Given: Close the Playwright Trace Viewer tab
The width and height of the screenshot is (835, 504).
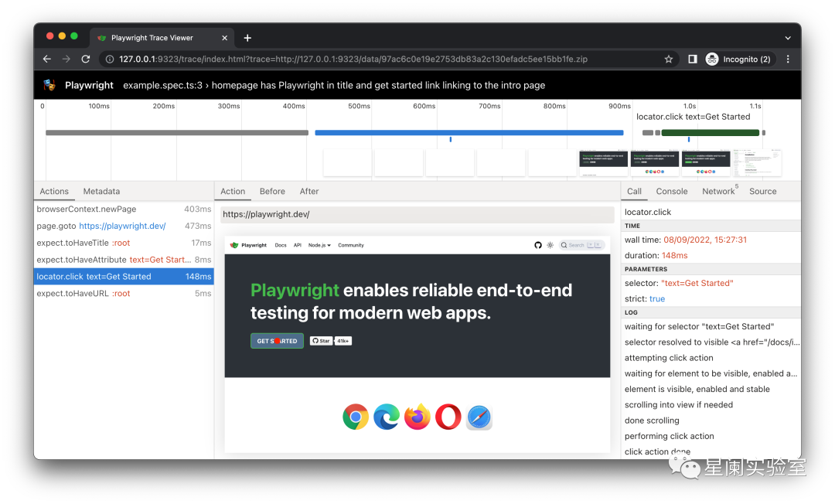Looking at the screenshot, I should point(224,38).
